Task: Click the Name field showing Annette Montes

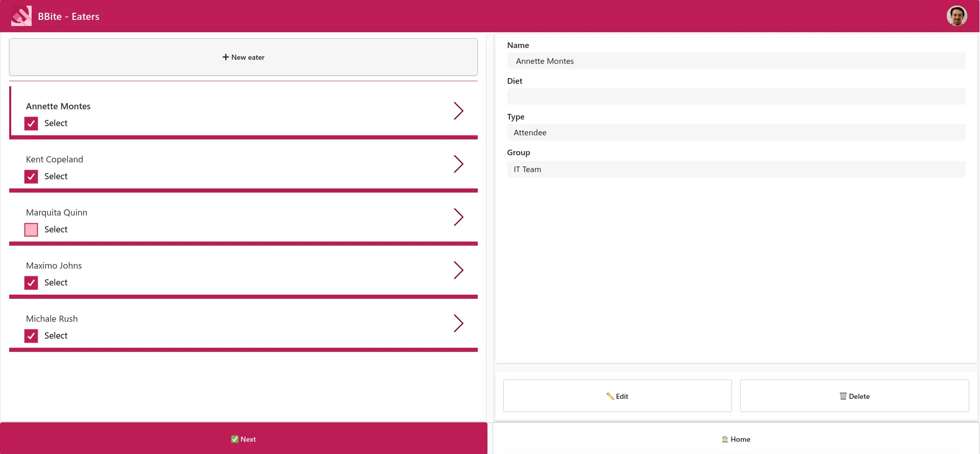Action: pos(736,61)
